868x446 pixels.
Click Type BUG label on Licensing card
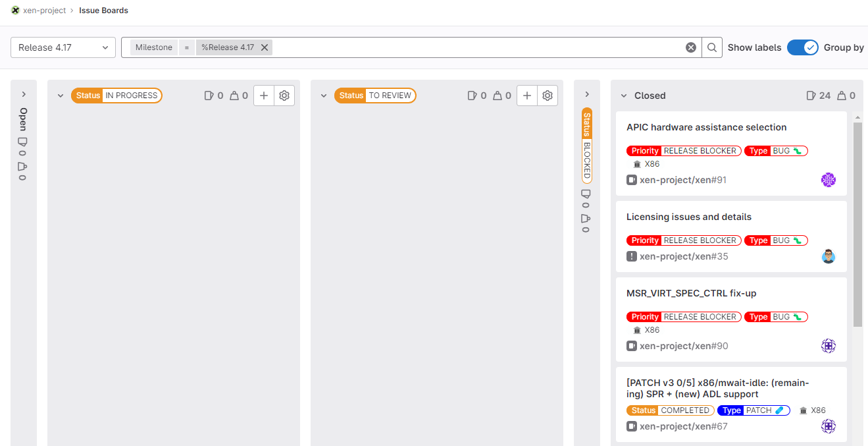776,240
